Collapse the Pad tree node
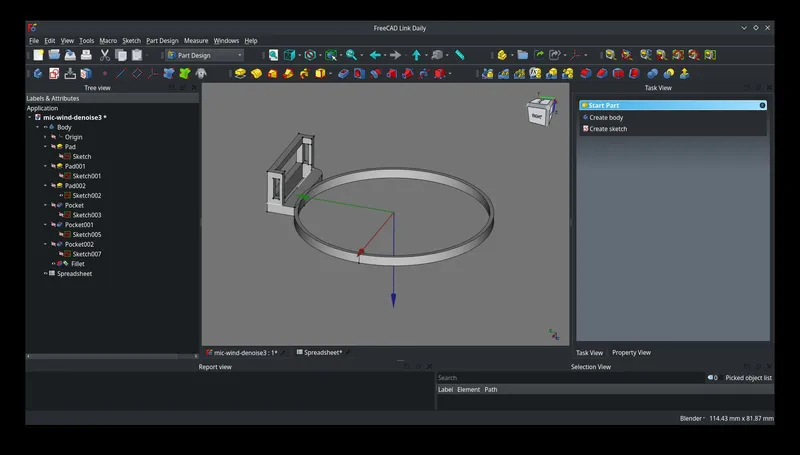The image size is (800, 455). [x=45, y=146]
